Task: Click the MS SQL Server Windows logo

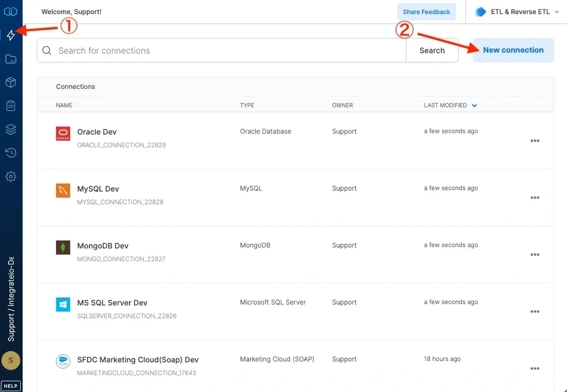Action: (x=63, y=305)
